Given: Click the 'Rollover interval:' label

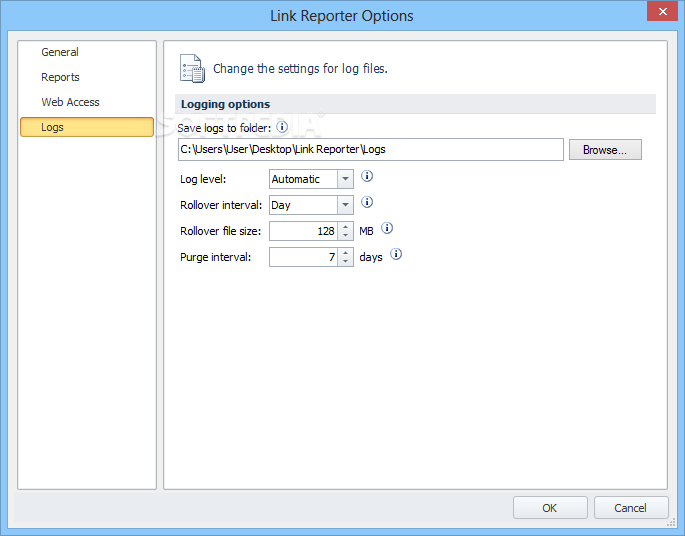Looking at the screenshot, I should (x=221, y=205).
